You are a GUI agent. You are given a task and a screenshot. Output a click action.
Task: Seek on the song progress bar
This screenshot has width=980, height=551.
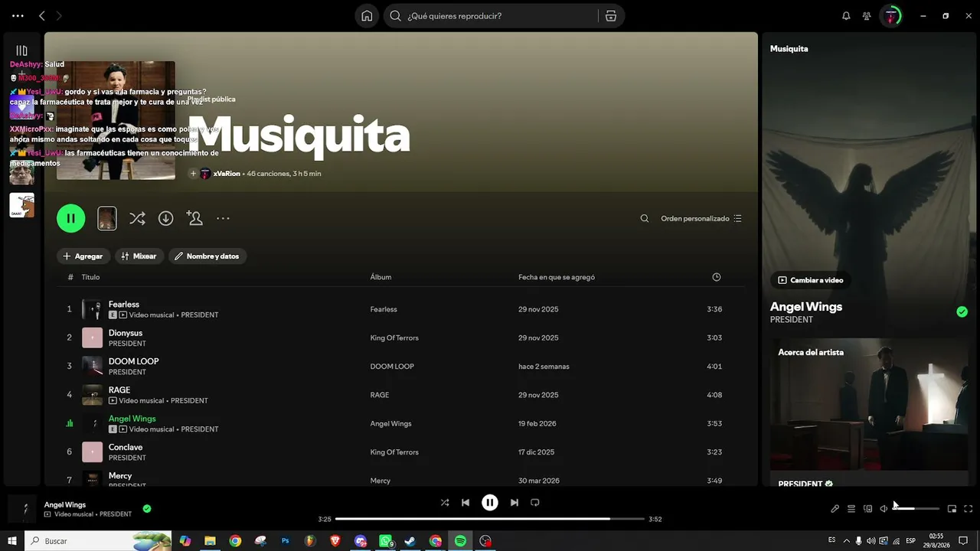490,519
